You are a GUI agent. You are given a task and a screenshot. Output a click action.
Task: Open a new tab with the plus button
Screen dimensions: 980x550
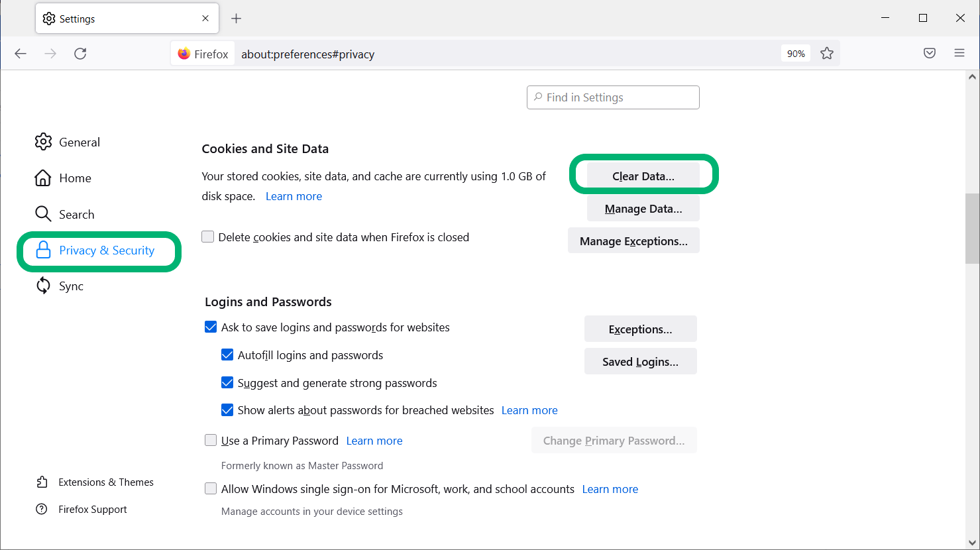coord(236,18)
